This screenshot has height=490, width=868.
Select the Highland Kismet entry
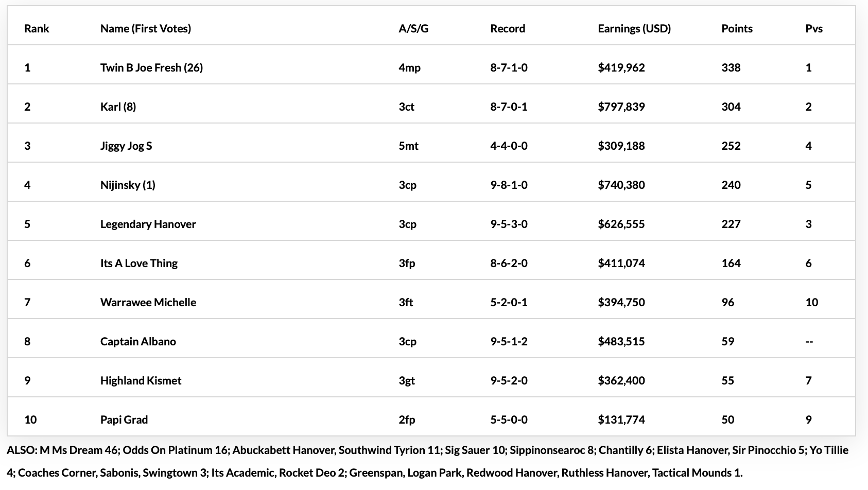pyautogui.click(x=141, y=380)
